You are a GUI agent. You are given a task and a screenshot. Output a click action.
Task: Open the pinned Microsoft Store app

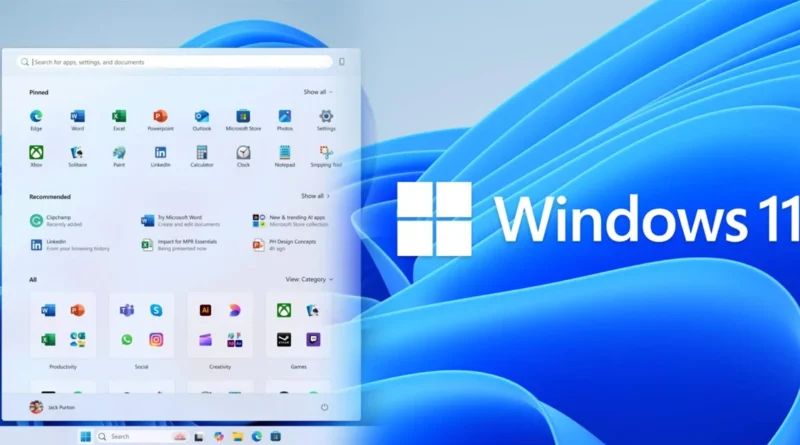click(x=243, y=120)
